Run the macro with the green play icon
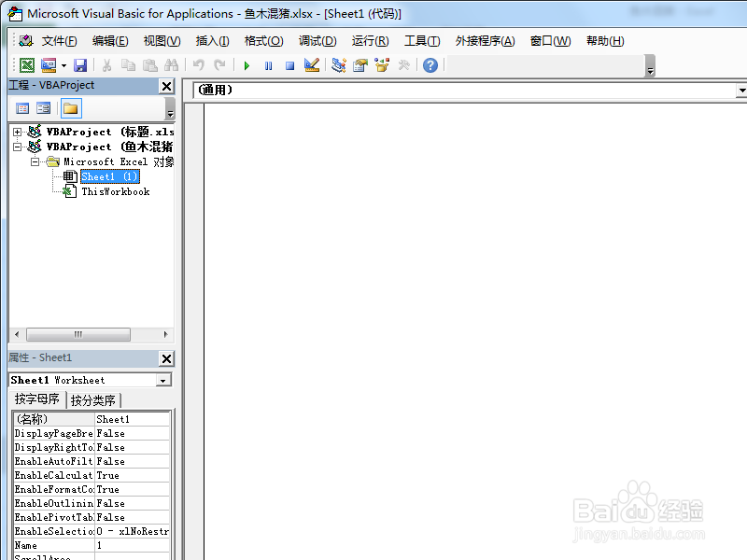 click(x=247, y=65)
